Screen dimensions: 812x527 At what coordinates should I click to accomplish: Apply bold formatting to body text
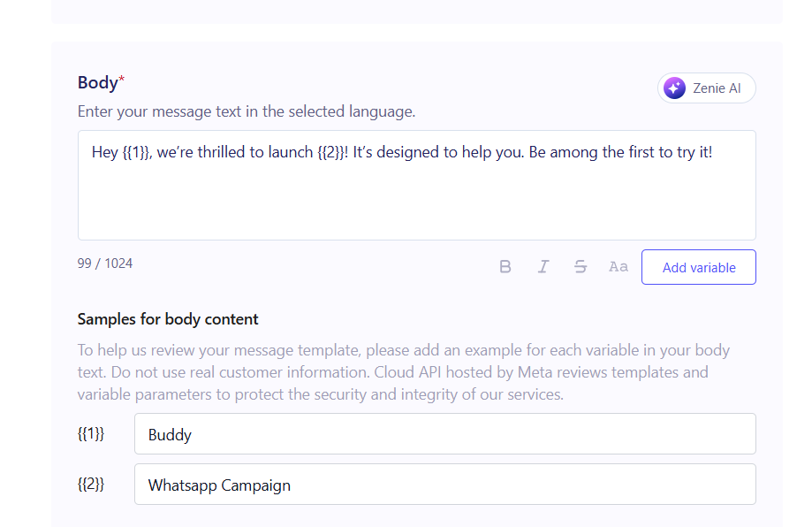(505, 267)
